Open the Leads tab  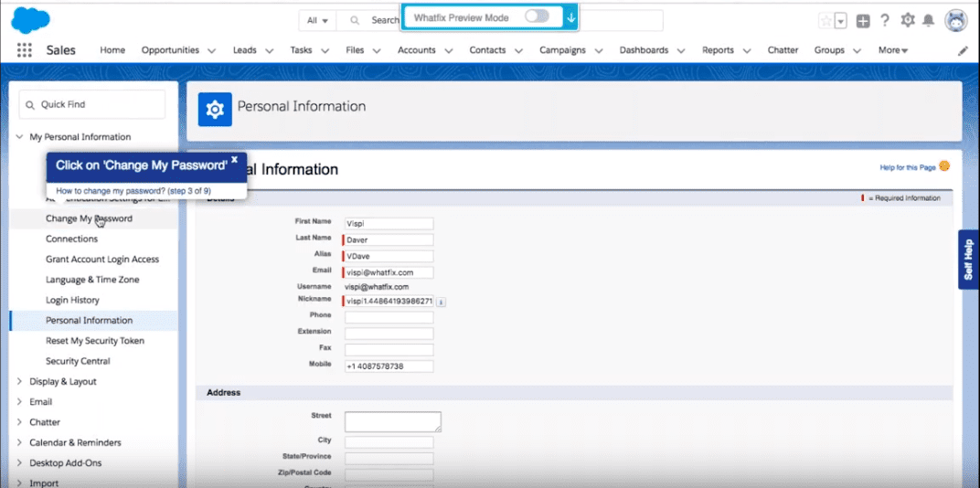point(245,50)
